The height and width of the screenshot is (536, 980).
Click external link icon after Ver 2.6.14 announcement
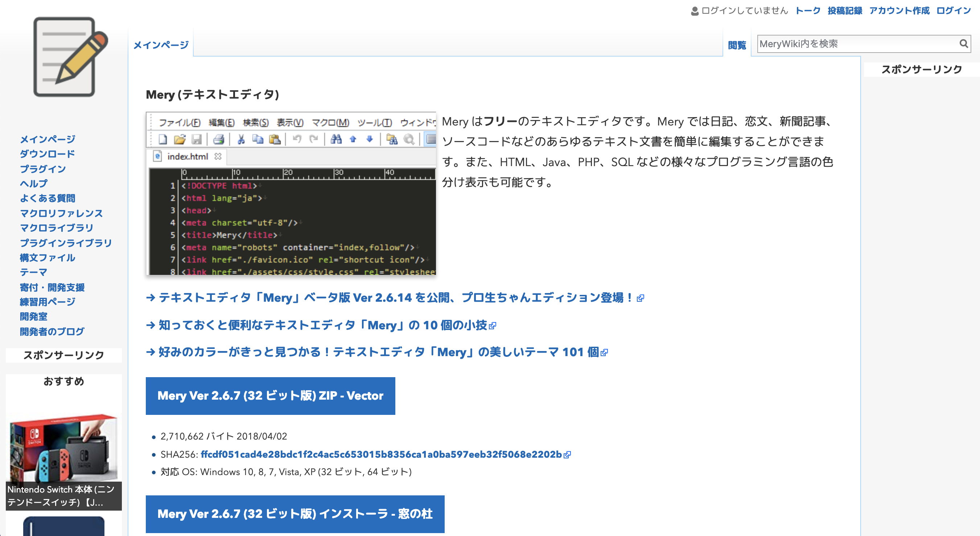tap(641, 298)
